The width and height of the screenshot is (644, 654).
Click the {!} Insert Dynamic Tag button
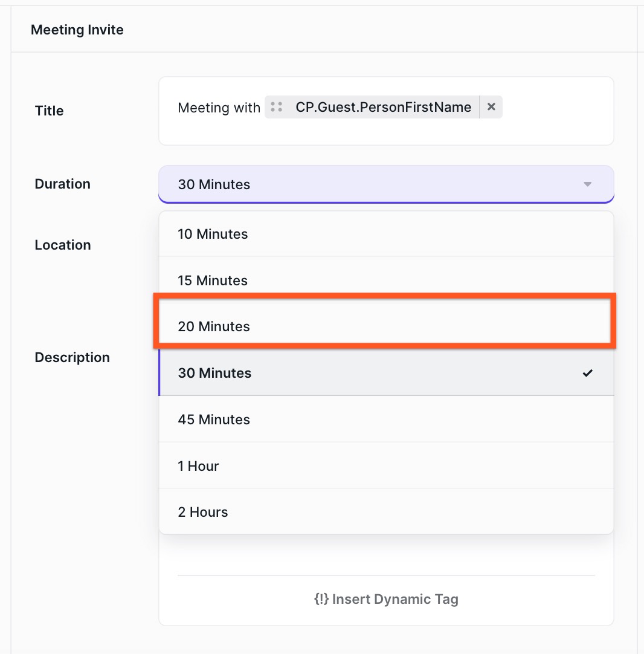386,600
